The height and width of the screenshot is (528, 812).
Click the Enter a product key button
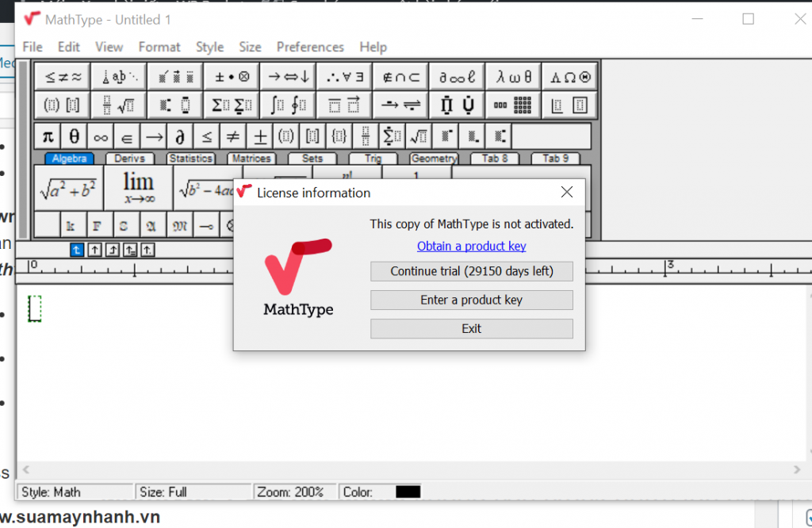coord(472,300)
